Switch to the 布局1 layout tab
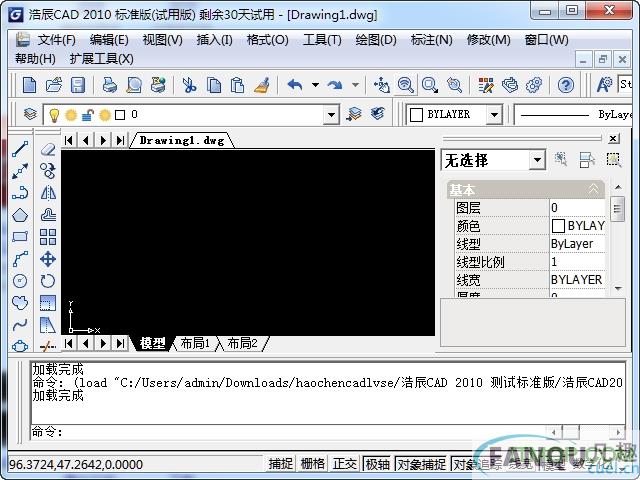The height and width of the screenshot is (480, 640). (x=195, y=343)
